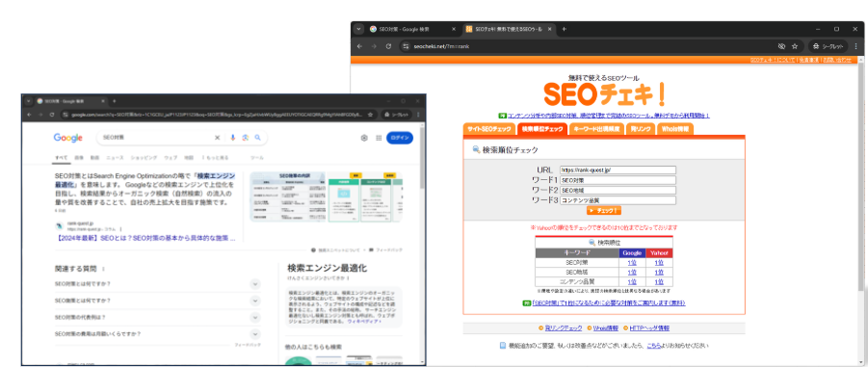Click site info icon beside seocheki.net URL
This screenshot has width=868, height=367.
pos(406,46)
